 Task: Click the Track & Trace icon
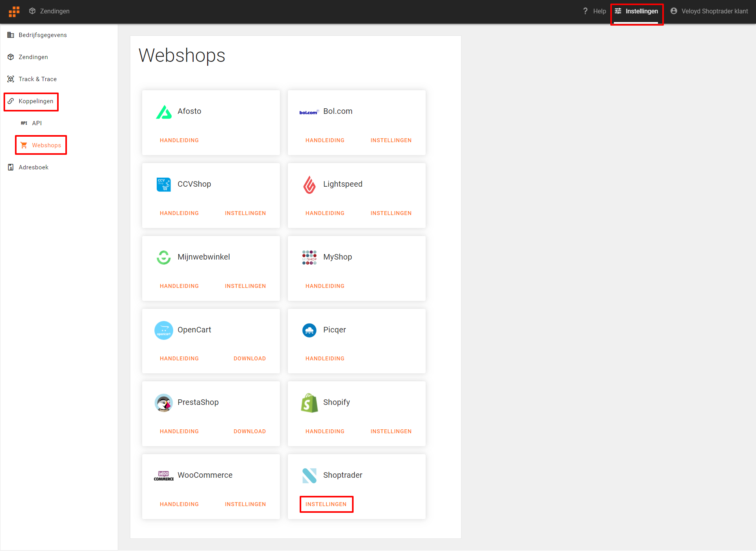(x=11, y=79)
